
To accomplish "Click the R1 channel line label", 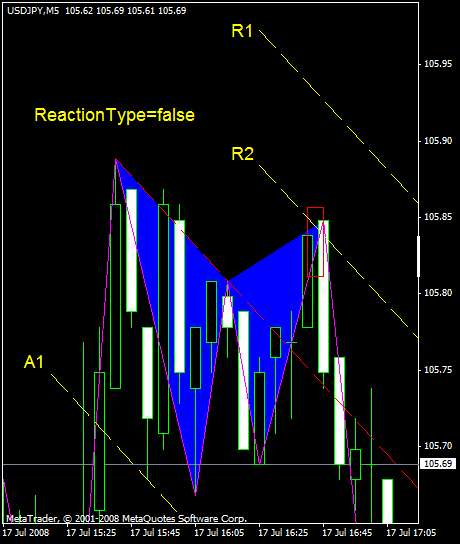I will (x=242, y=31).
